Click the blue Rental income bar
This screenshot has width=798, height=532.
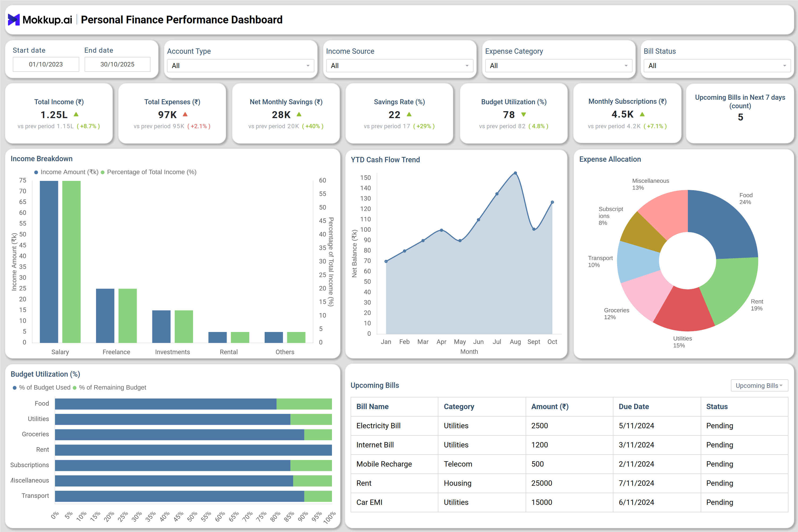click(218, 337)
